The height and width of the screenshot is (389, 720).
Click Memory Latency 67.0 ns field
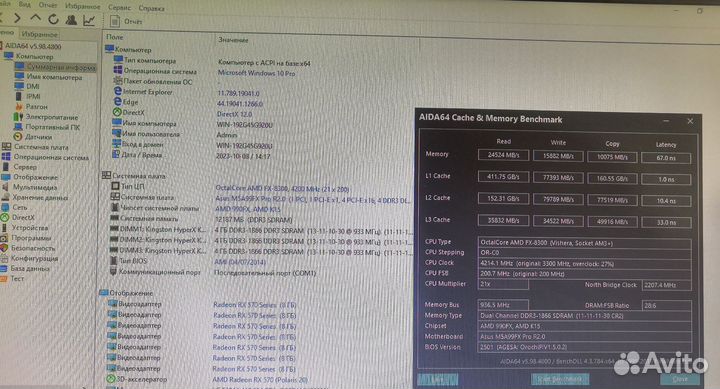[x=666, y=158]
